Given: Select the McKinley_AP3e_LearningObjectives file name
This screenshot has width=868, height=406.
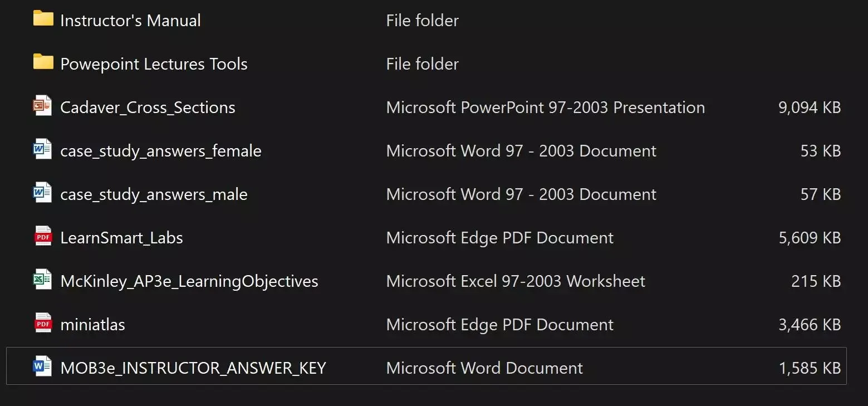Looking at the screenshot, I should click(x=189, y=281).
